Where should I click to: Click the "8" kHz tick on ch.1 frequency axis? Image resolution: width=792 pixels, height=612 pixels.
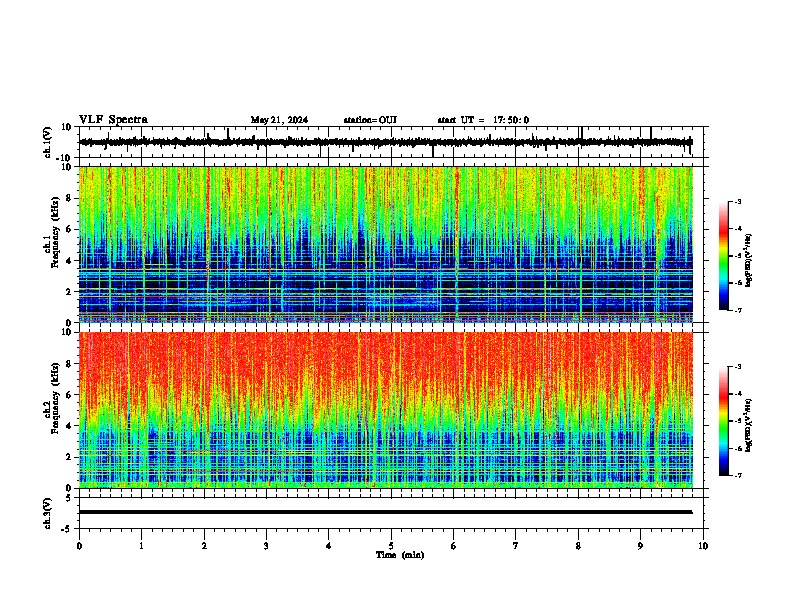tap(69, 198)
